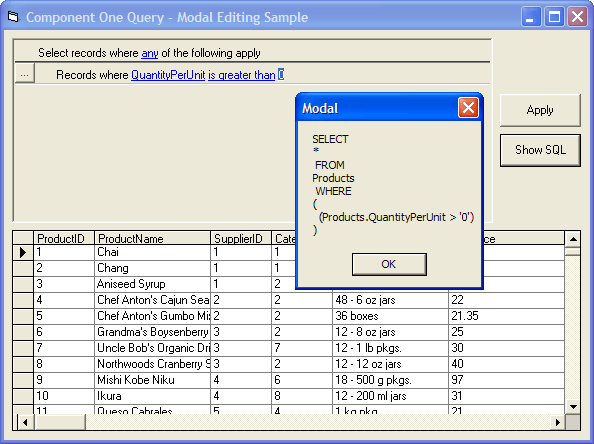Image resolution: width=594 pixels, height=444 pixels.
Task: Click the horizontal scroll left arrow
Action: point(25,422)
